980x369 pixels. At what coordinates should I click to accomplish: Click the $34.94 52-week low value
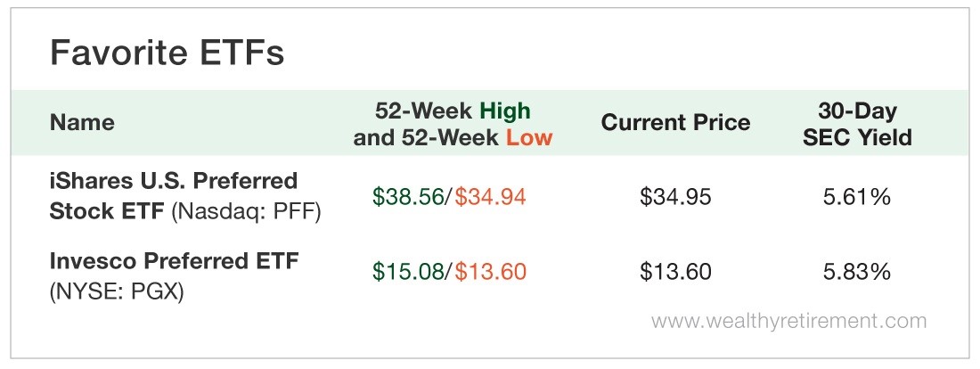[490, 197]
